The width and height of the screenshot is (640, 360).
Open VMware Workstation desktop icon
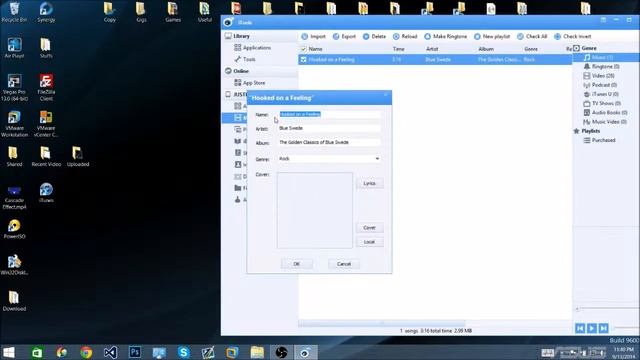pyautogui.click(x=14, y=124)
